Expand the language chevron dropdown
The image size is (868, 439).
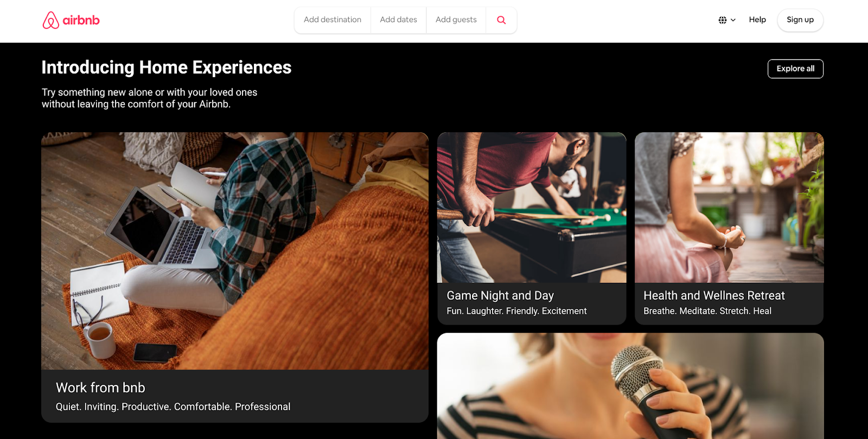pos(733,20)
